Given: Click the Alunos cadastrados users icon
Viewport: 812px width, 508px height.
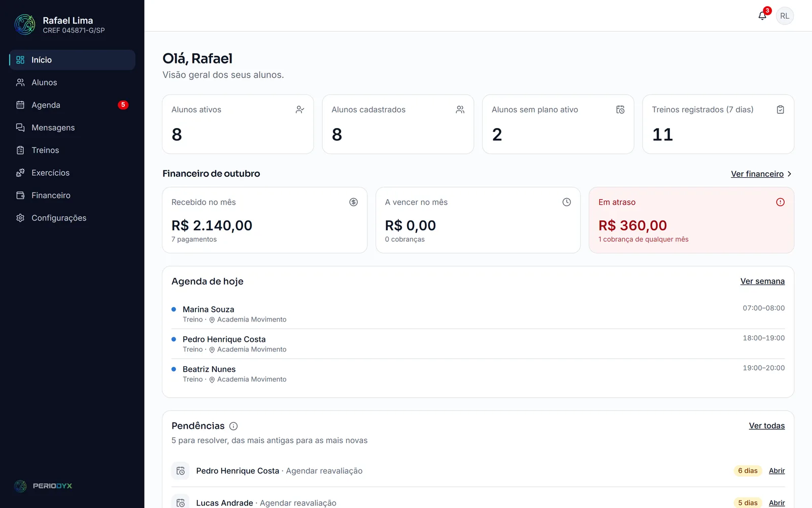Looking at the screenshot, I should [x=460, y=110].
